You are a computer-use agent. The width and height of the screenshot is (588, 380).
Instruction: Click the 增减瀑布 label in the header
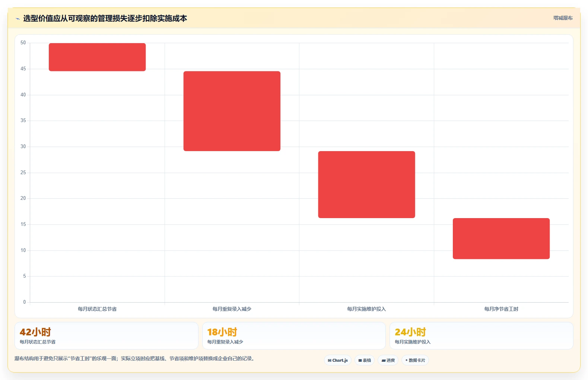tap(563, 18)
